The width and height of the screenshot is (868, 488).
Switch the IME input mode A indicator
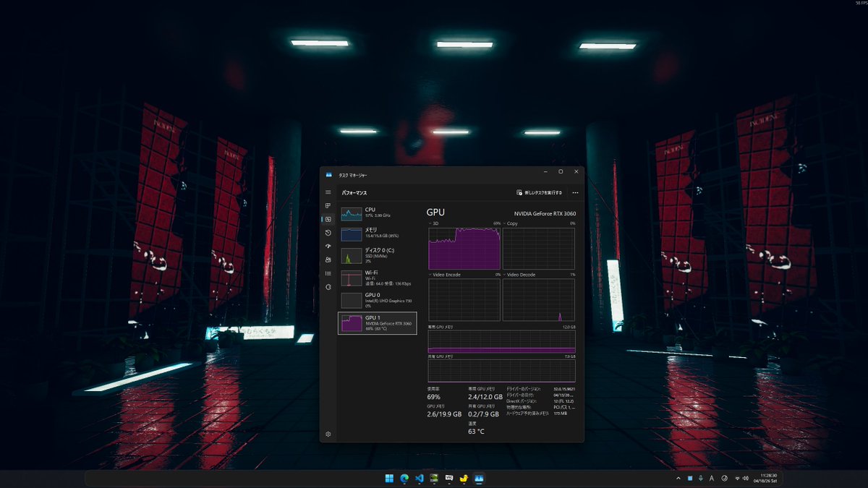click(x=712, y=478)
